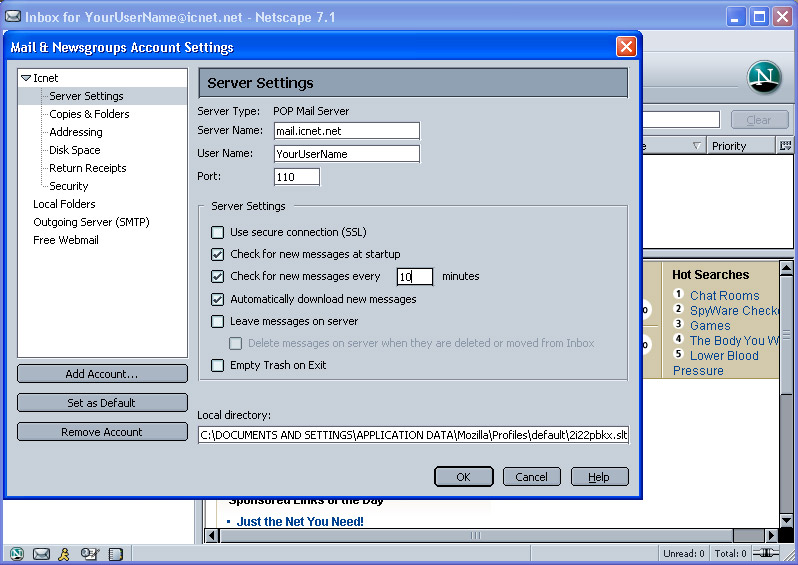The height and width of the screenshot is (565, 798).
Task: Click Unread: 0 status bar counter
Action: [x=683, y=553]
